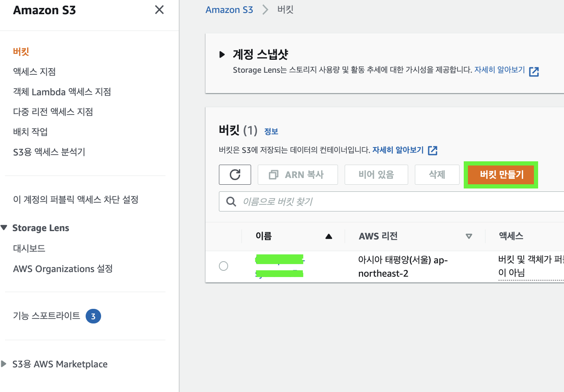Click the 이름 column header
This screenshot has height=392, width=564.
pyautogui.click(x=264, y=236)
